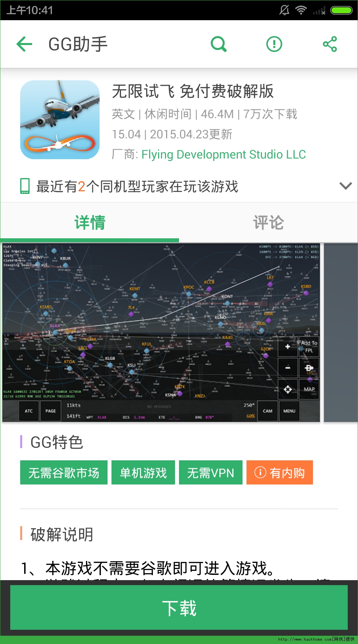Viewport: 358px width, 644px height.
Task: Tap the Wi-Fi status icon
Action: [x=301, y=10]
